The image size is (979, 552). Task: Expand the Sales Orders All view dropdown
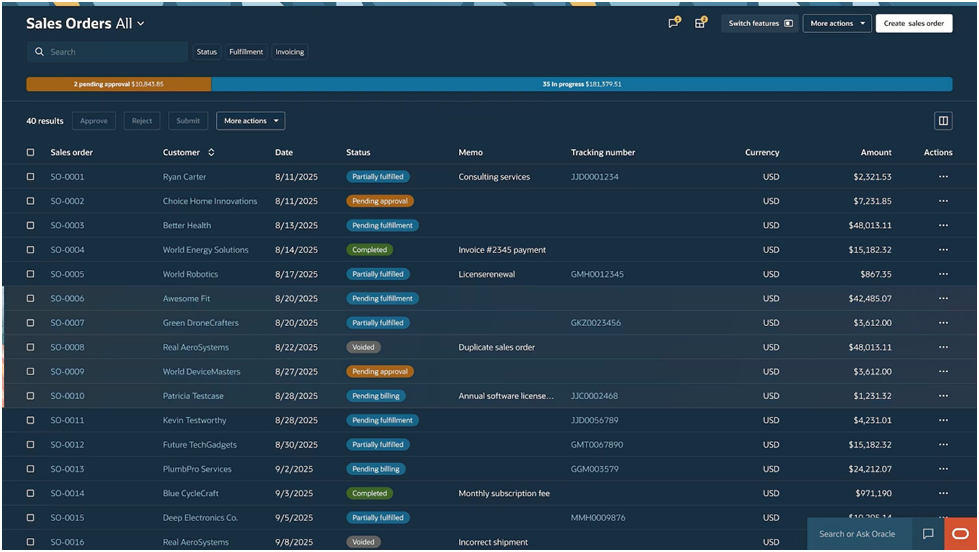click(141, 23)
